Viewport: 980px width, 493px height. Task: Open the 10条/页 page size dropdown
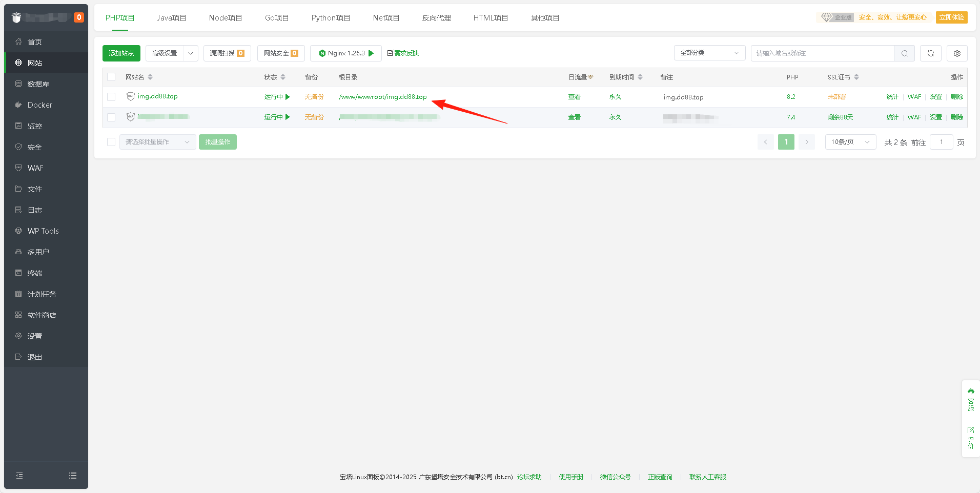point(850,142)
